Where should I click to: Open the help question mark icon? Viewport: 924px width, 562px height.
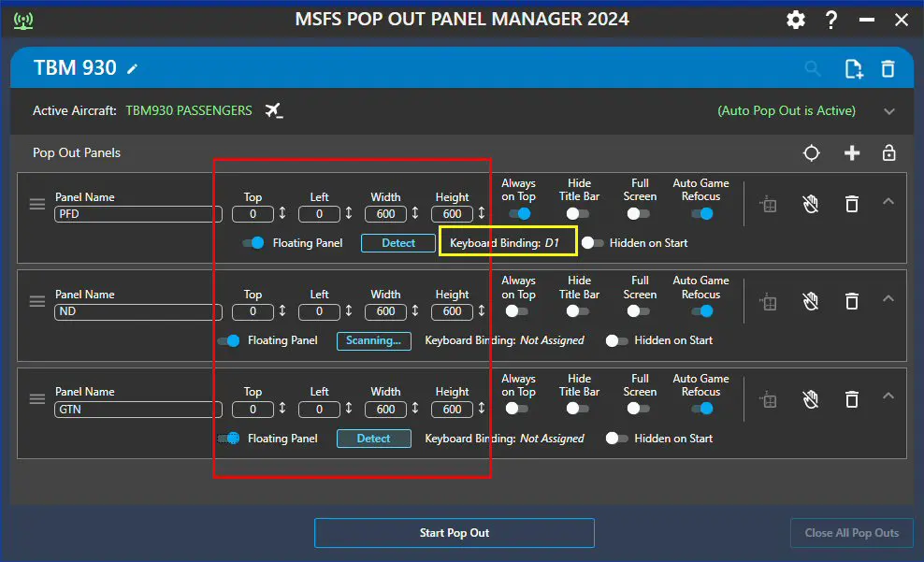click(830, 20)
